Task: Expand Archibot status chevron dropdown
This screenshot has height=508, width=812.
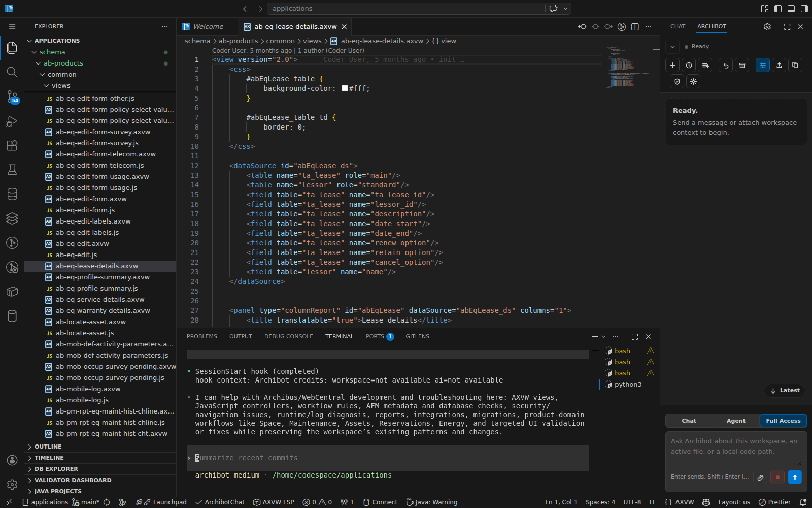Action: click(x=672, y=47)
